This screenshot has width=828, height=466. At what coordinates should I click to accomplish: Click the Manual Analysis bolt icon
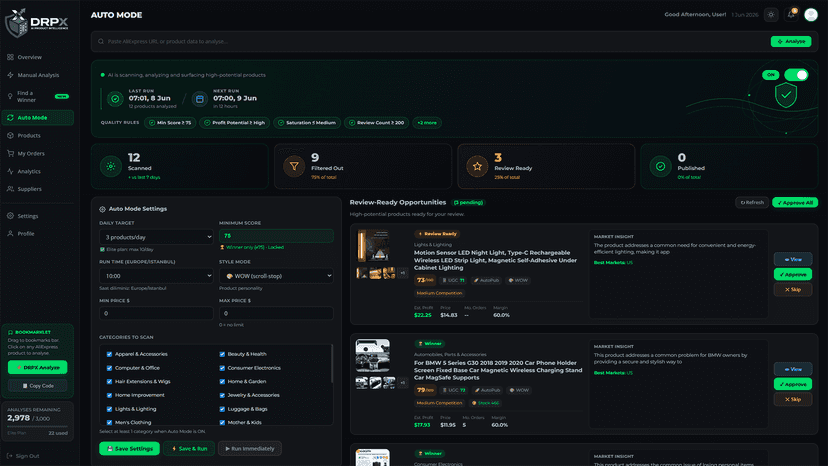click(11, 75)
